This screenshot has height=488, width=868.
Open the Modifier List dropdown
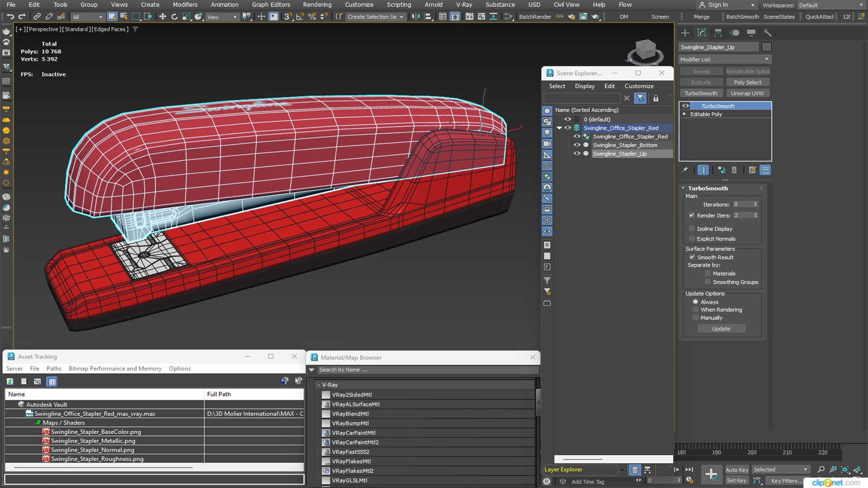pyautogui.click(x=725, y=59)
